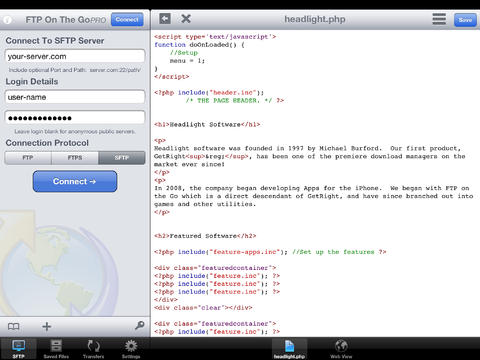Open the Settings gear tab
Screen dimensions: 480x360
click(131, 349)
